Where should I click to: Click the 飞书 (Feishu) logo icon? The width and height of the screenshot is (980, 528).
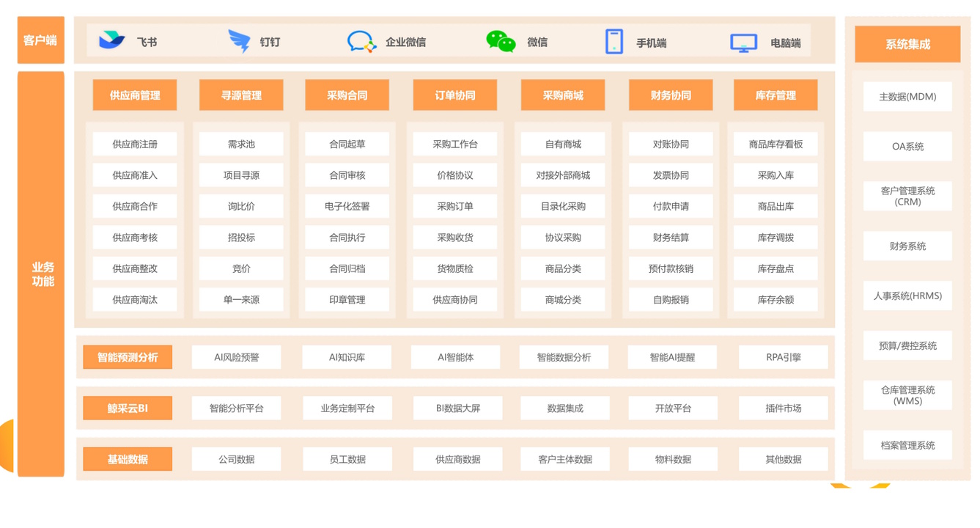[x=112, y=41]
